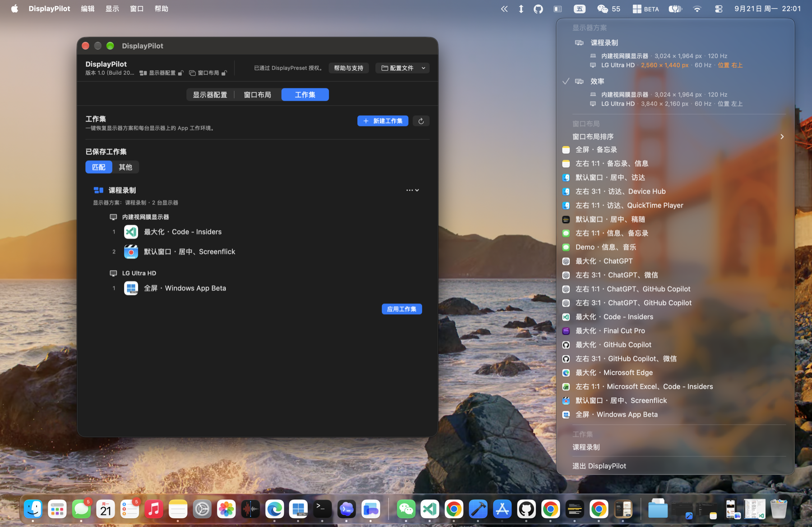812x527 pixels.
Task: Open the 帮助 menu in menu bar
Action: pyautogui.click(x=161, y=9)
